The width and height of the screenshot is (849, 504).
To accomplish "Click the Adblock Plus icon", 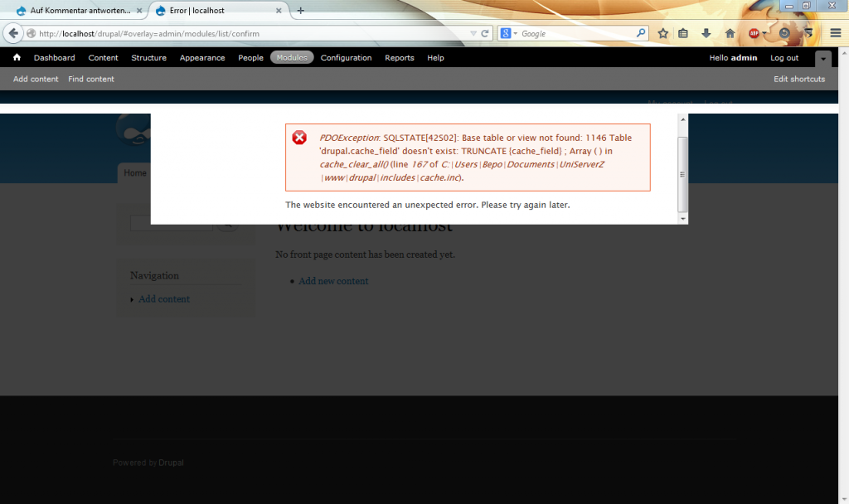I will pos(753,34).
